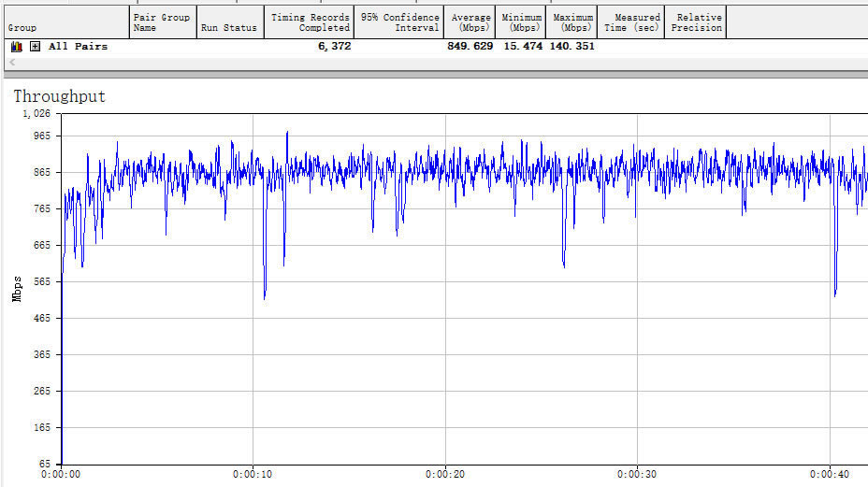Click the 95% Confidence Interval column header
868x487 pixels.
coord(400,22)
